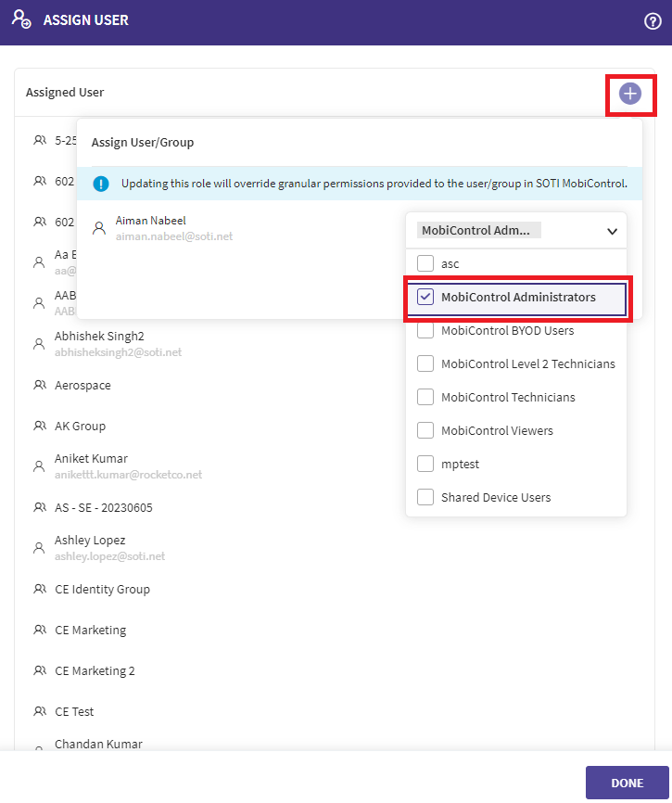Click the blue info alert icon
This screenshot has height=803, width=672.
click(101, 184)
